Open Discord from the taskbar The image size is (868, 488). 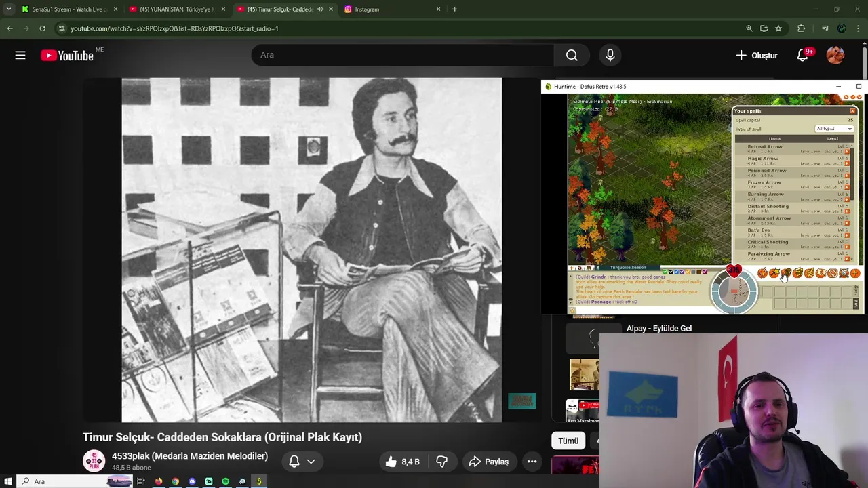click(x=192, y=481)
